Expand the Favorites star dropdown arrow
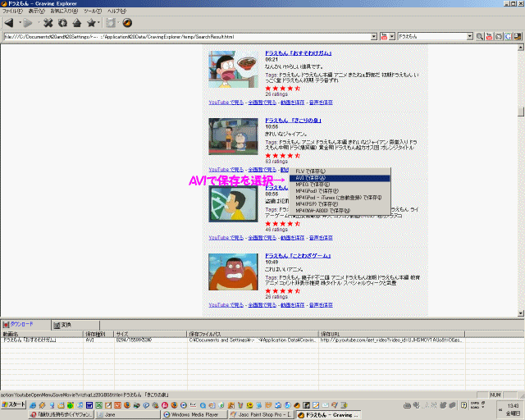This screenshot has width=525, height=420. click(98, 23)
